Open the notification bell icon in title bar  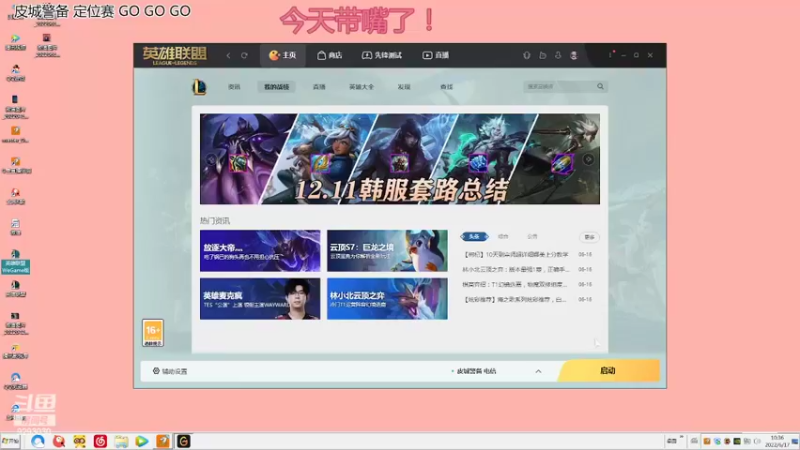(558, 55)
